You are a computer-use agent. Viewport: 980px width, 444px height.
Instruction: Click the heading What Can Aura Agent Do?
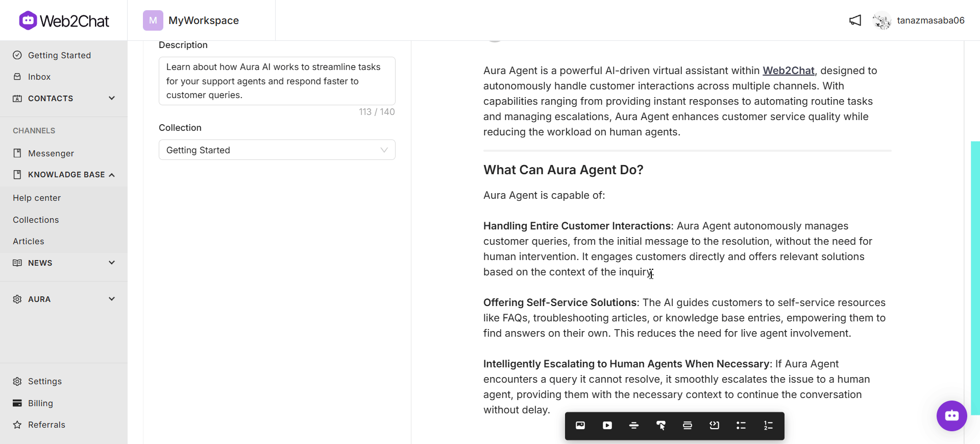(x=563, y=170)
